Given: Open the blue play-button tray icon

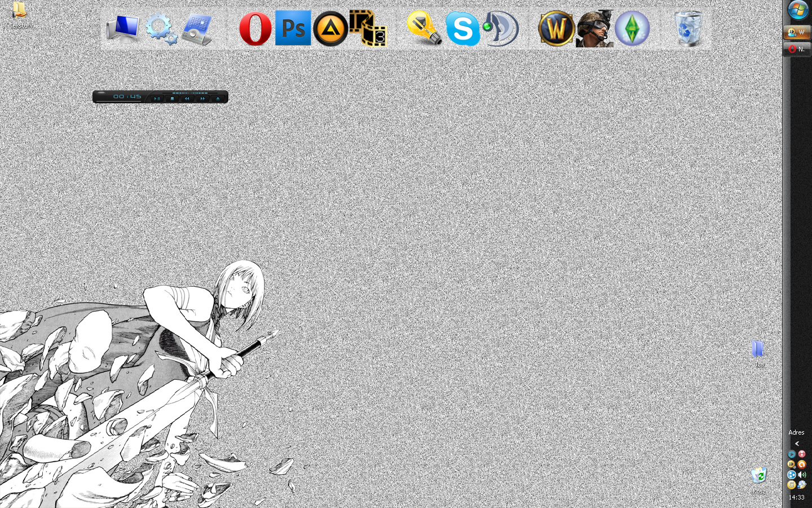Looking at the screenshot, I should click(792, 454).
